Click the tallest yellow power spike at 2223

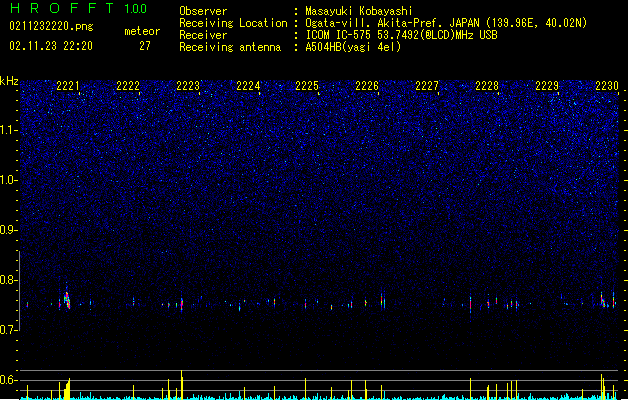182,384
